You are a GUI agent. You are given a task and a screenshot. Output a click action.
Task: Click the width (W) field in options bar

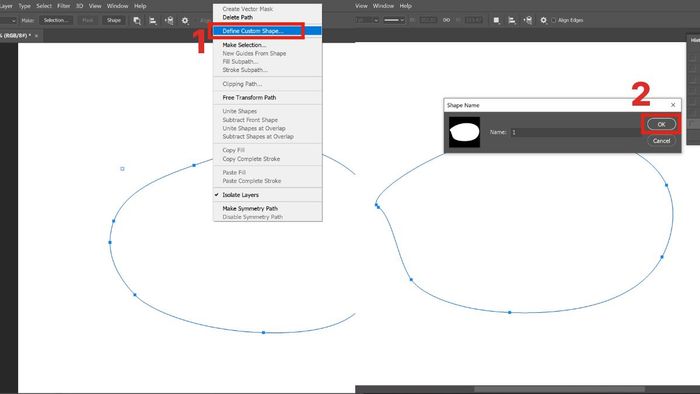428,20
